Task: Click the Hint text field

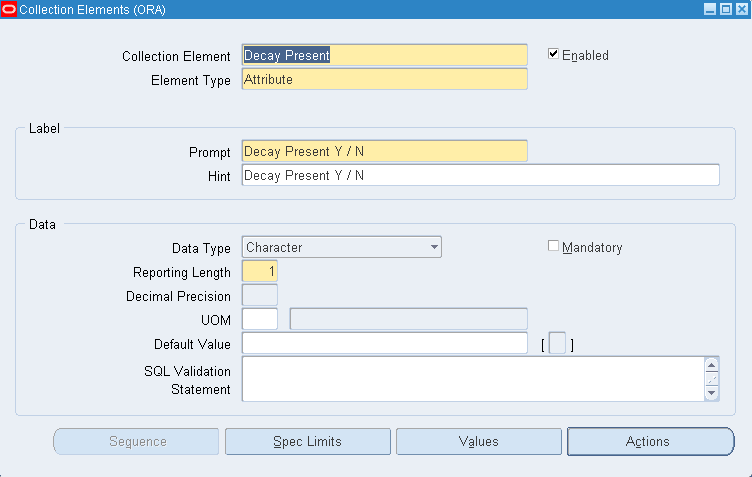Action: click(480, 176)
